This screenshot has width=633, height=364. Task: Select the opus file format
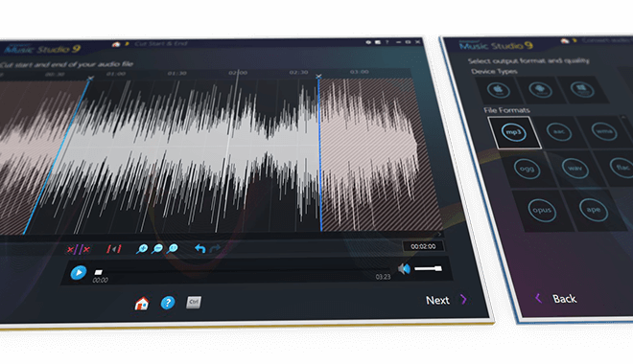point(542,211)
